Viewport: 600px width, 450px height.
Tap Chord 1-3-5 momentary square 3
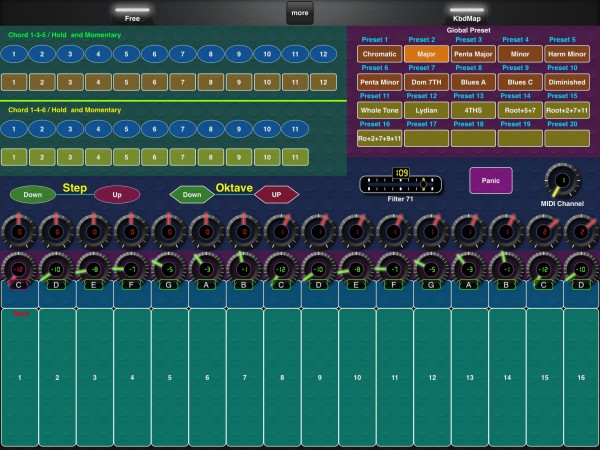pyautogui.click(x=70, y=82)
